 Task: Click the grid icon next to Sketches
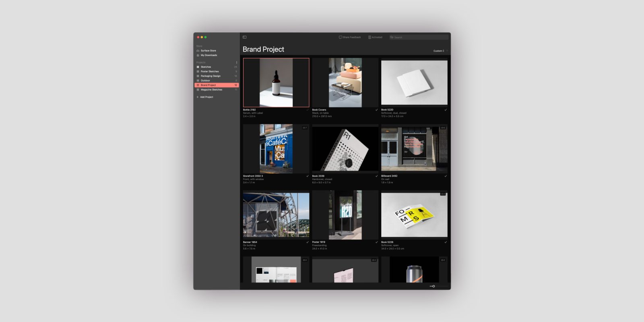[x=198, y=67]
